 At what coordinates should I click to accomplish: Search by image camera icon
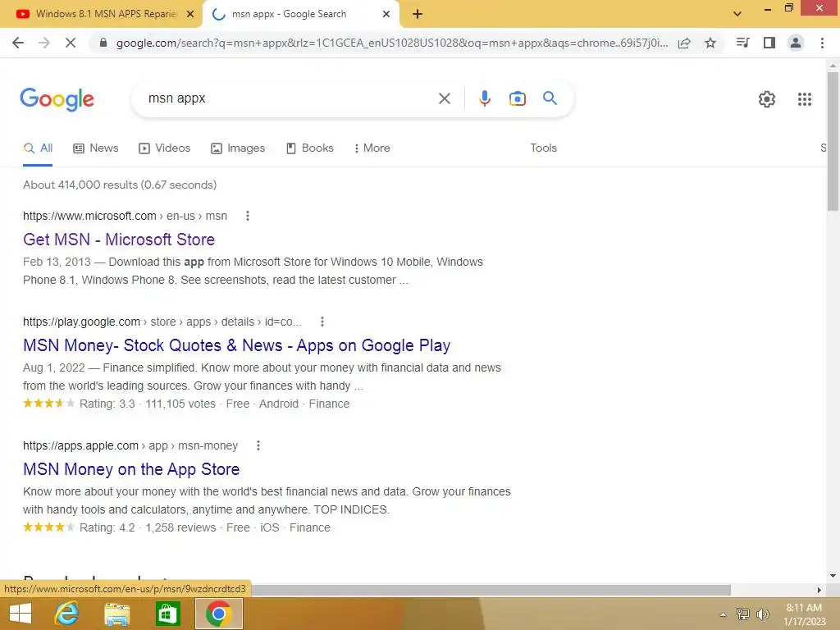(517, 98)
